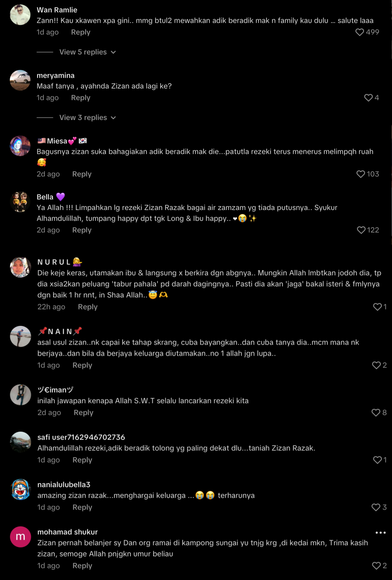Screen dimensions: 392x580
Task: Reply to nanialulubella3's comment
Action: coord(82,507)
